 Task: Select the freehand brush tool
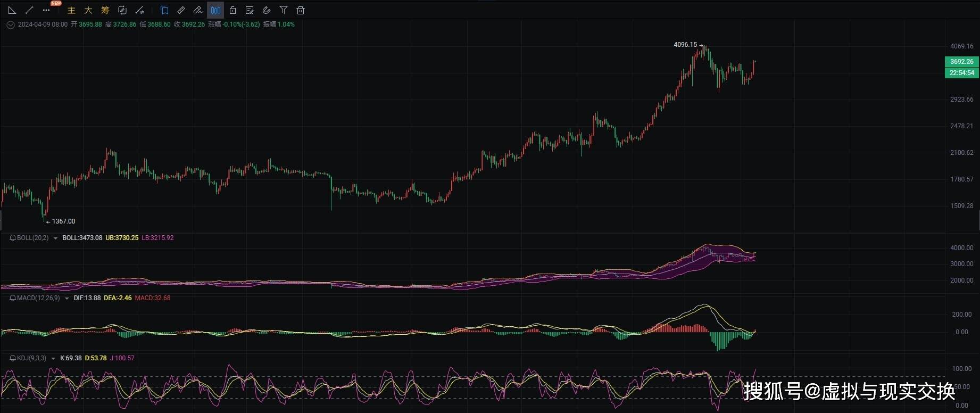pyautogui.click(x=198, y=10)
